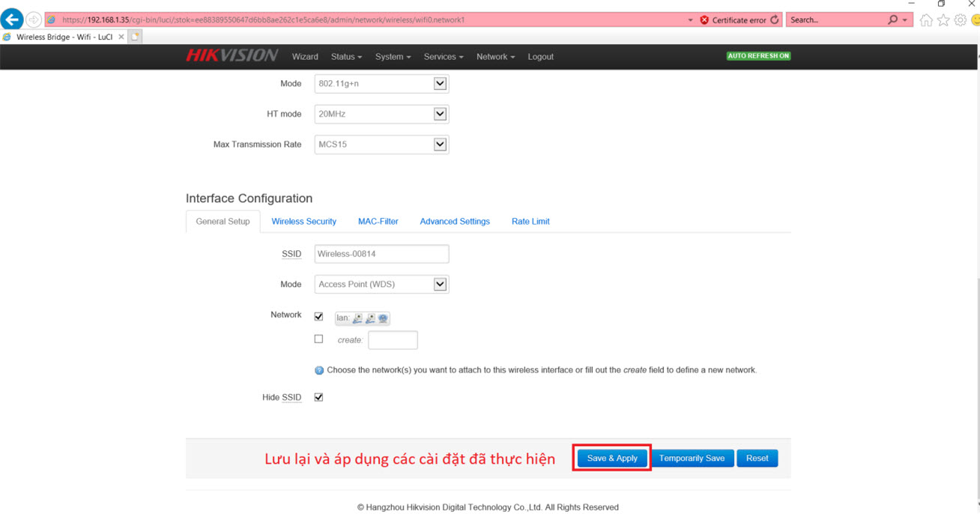
Task: Open browser settings gear icon
Action: tap(960, 20)
